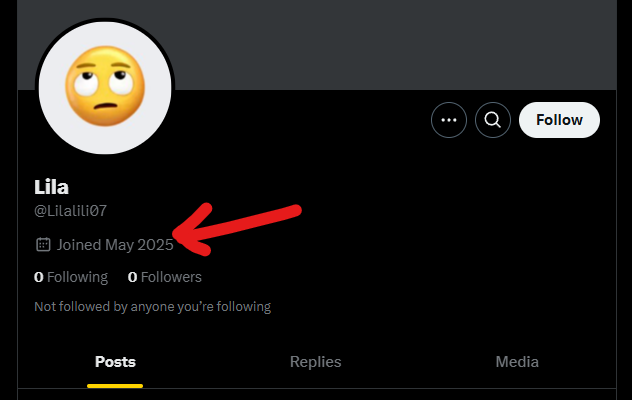
Task: Click the display name Lila
Action: [x=51, y=187]
